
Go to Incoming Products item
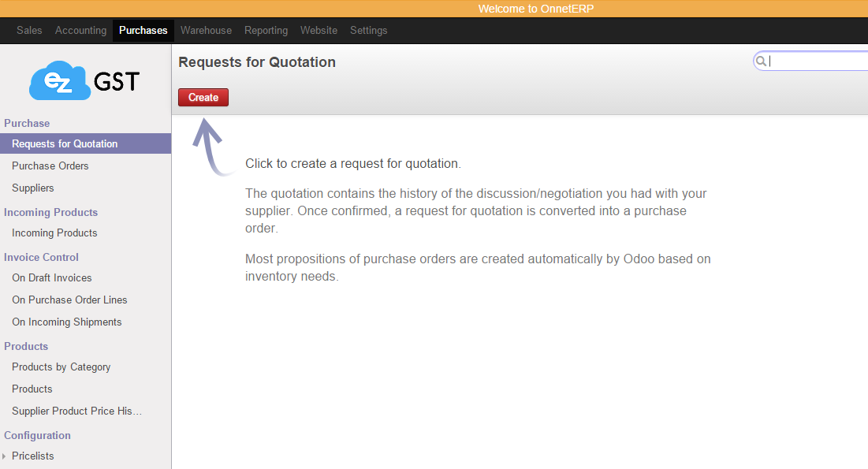click(x=54, y=233)
